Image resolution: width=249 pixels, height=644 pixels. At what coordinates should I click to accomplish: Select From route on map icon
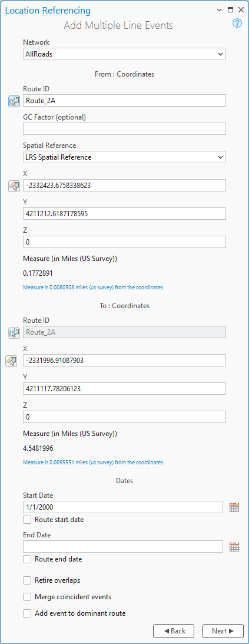pyautogui.click(x=14, y=101)
